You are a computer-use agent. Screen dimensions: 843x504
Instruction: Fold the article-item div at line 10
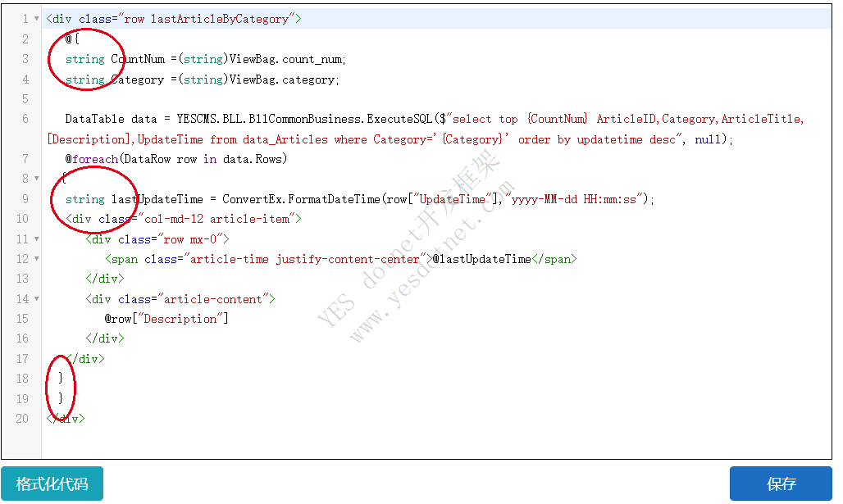pyautogui.click(x=36, y=219)
